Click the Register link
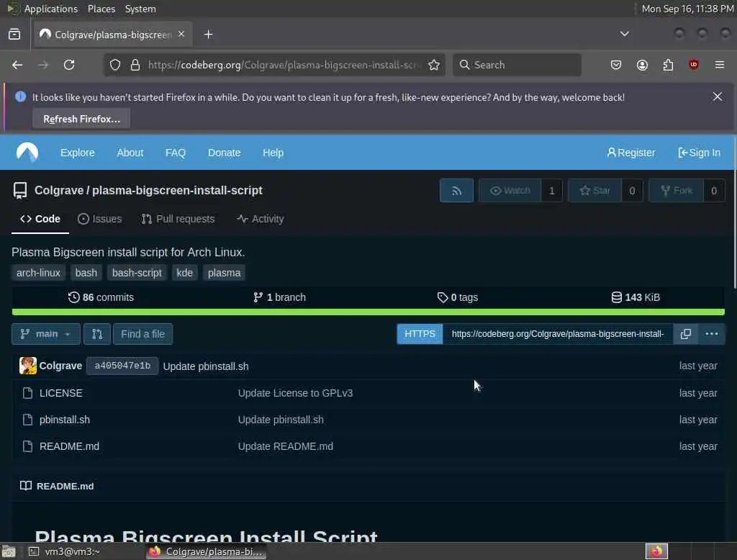This screenshot has height=560, width=737. [630, 153]
